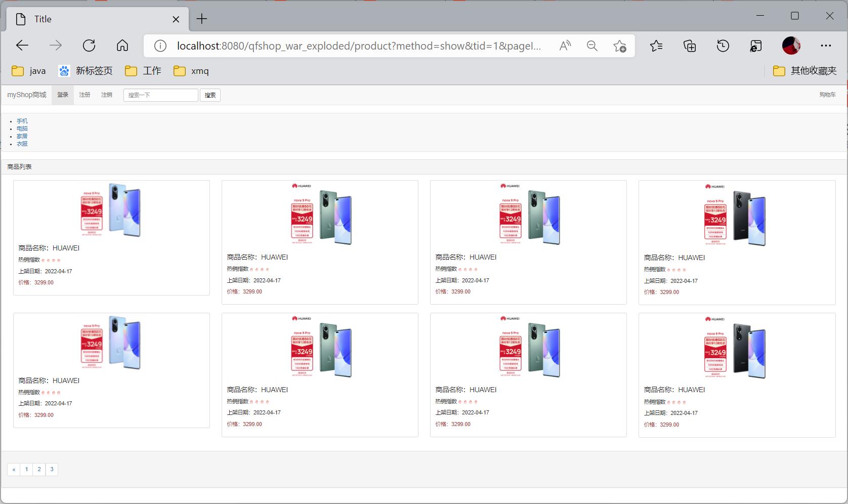Open the Favorites list
The height and width of the screenshot is (504, 848).
click(x=656, y=46)
